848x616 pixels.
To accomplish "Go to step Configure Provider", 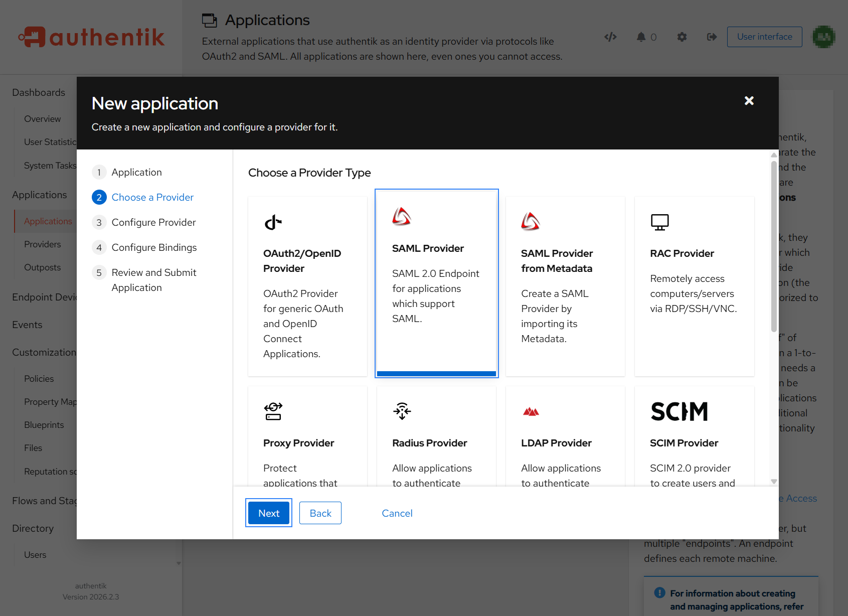I will click(x=144, y=222).
